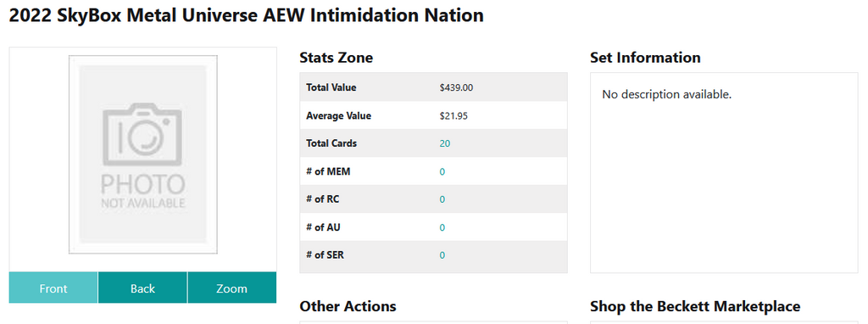Switch to the Back view of the card
This screenshot has width=868, height=324.
pos(142,288)
